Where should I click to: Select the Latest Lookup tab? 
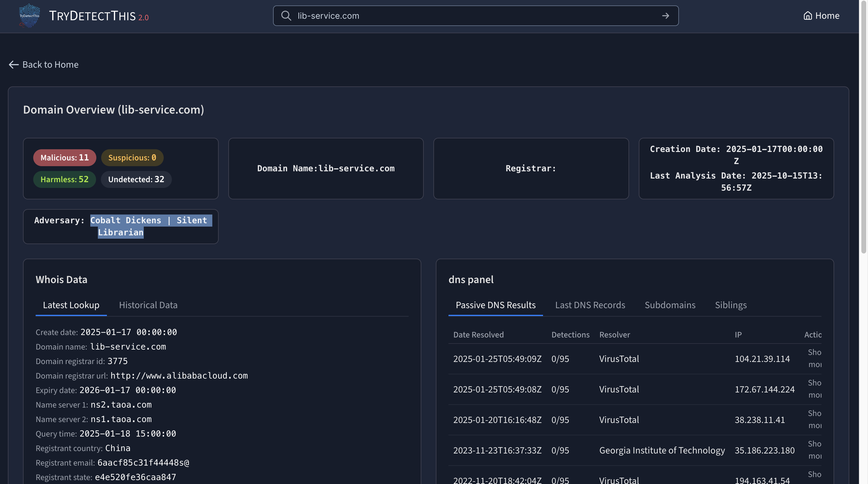71,305
